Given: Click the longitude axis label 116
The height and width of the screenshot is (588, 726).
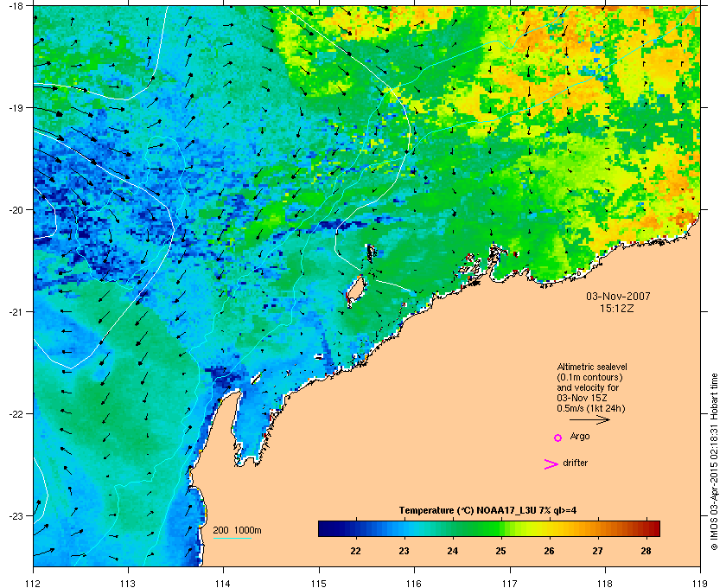Looking at the screenshot, I should click(414, 584).
